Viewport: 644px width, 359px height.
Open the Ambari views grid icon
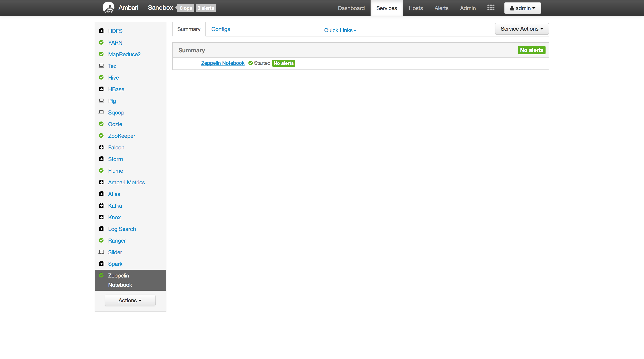coord(491,8)
